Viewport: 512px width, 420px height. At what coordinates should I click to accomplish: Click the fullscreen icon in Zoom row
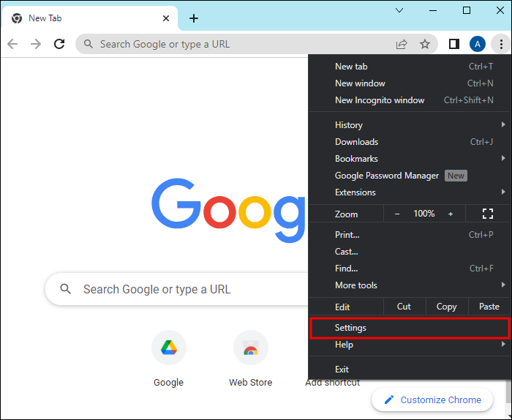[x=488, y=214]
